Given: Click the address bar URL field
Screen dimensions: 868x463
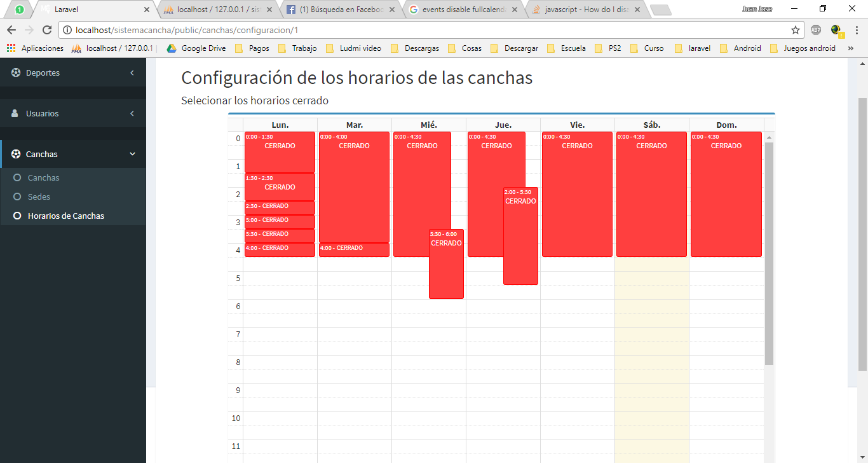Looking at the screenshot, I should pos(430,30).
